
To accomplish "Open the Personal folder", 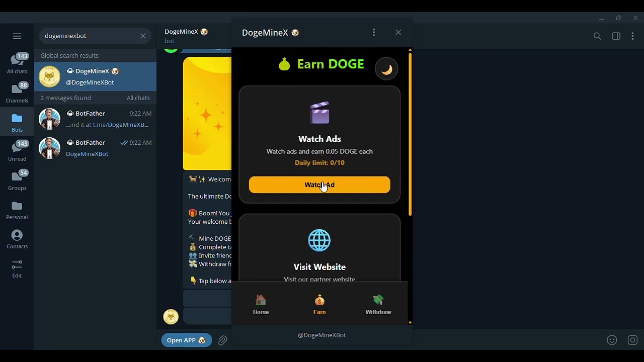I will 17,210.
